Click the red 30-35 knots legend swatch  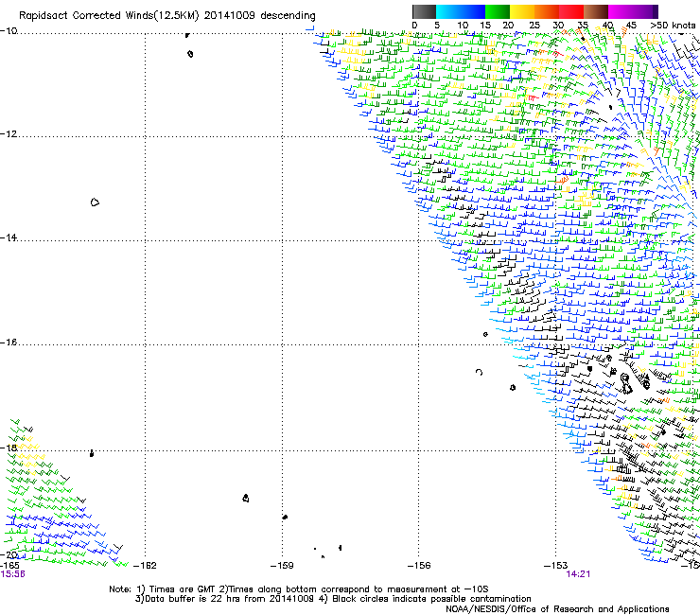pyautogui.click(x=571, y=11)
